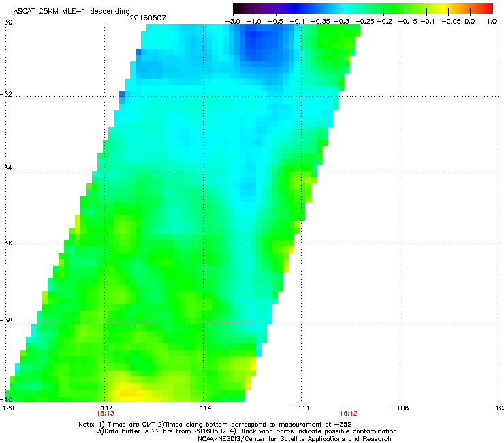Viewport: 504px width, 443px height.
Task: Click the colorbar label -0.2
Action: tap(384, 22)
